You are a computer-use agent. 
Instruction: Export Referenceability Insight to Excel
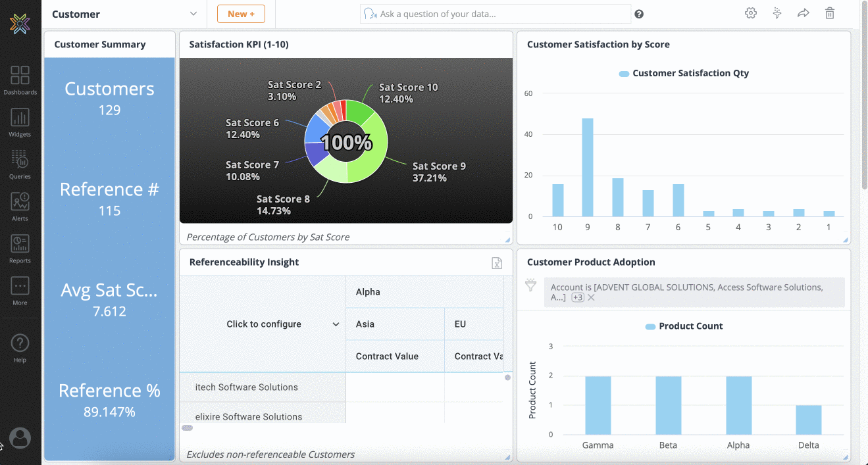pos(497,263)
